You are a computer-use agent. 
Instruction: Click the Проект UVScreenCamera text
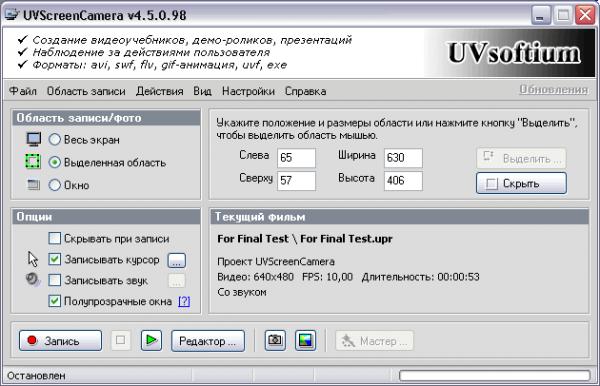tap(276, 262)
